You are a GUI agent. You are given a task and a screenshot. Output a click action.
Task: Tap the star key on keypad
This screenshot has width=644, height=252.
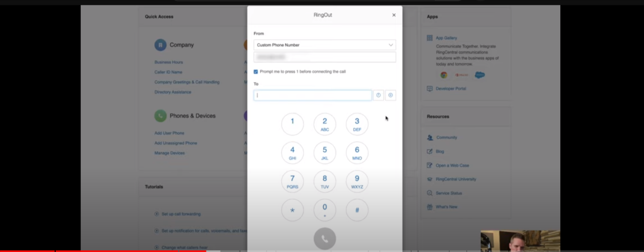pos(292,210)
